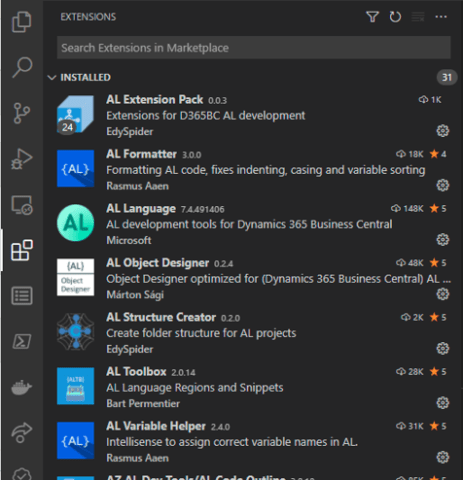Image resolution: width=463 pixels, height=480 pixels.
Task: Click 'Extensions for D365BC AL development' description
Action: pos(206,116)
